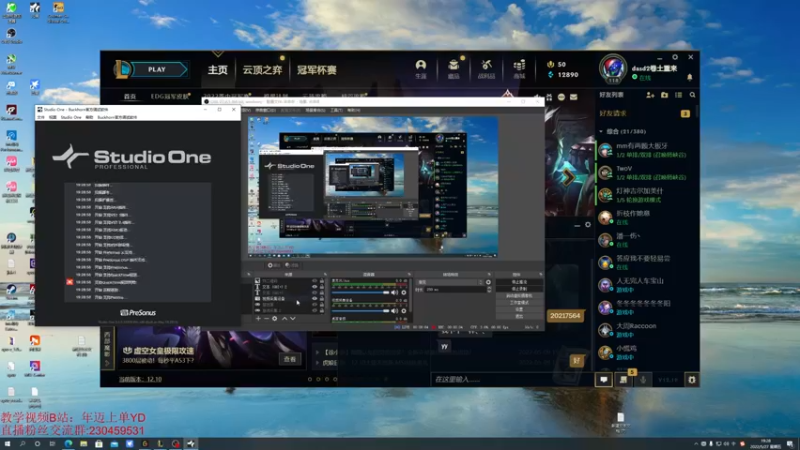Adjust the OBS transition duration stepper

[x=489, y=290]
